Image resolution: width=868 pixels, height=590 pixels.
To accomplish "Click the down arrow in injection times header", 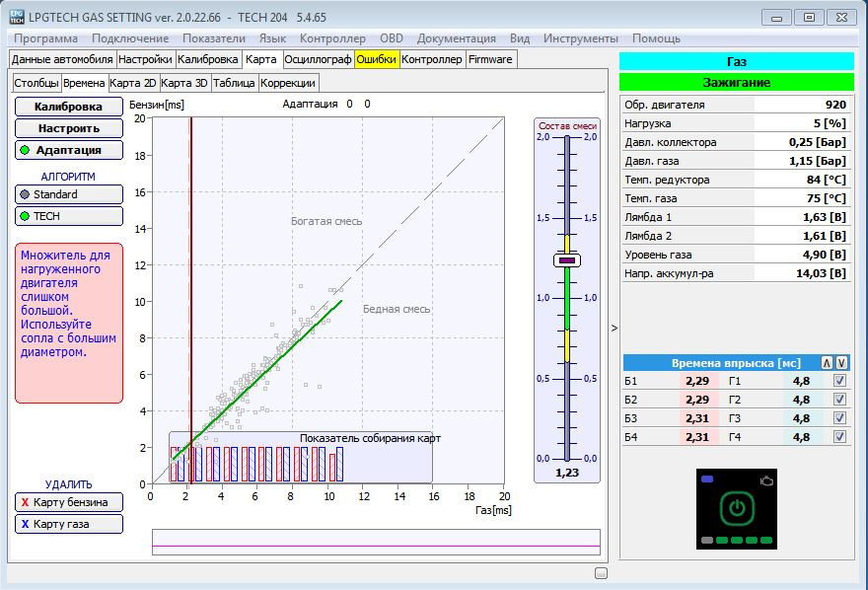I will 841,363.
